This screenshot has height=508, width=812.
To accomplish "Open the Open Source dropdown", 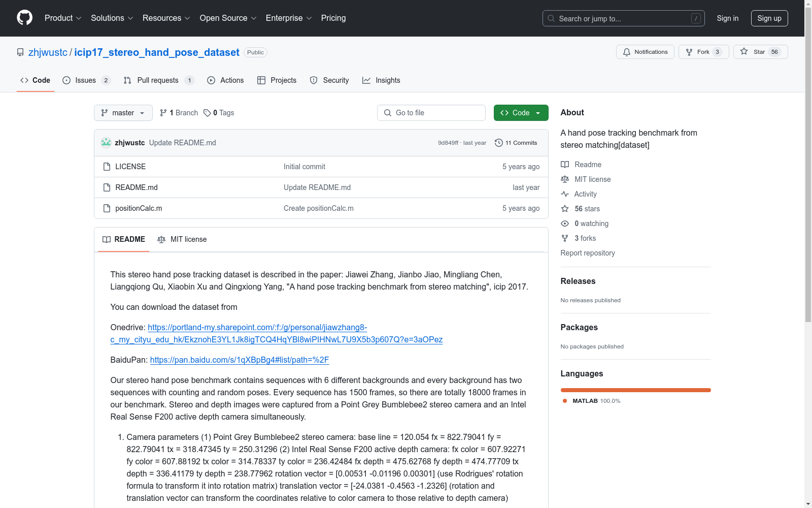I will pos(228,18).
